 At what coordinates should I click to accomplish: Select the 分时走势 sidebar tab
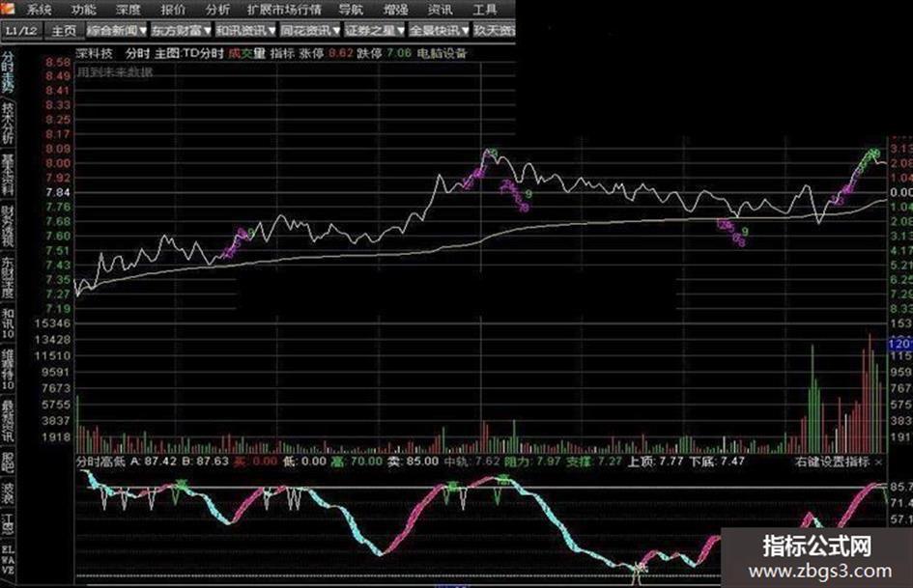[x=8, y=72]
